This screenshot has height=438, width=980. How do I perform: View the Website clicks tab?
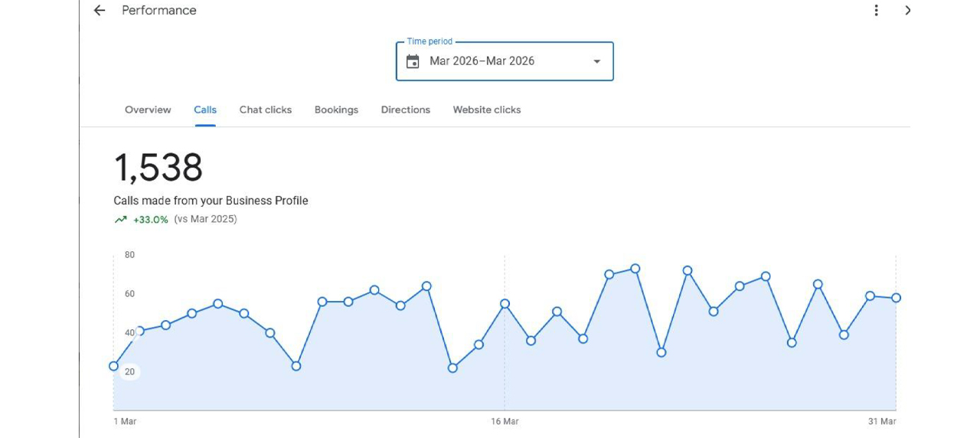pyautogui.click(x=487, y=109)
